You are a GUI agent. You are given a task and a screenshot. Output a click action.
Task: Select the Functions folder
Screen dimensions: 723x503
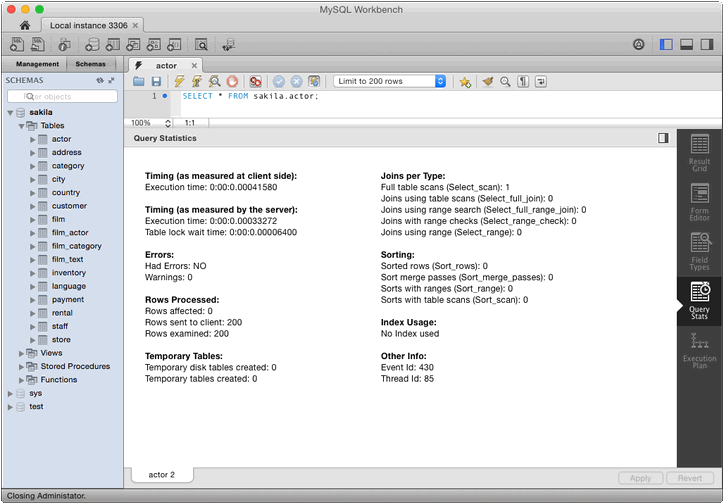[x=59, y=380]
